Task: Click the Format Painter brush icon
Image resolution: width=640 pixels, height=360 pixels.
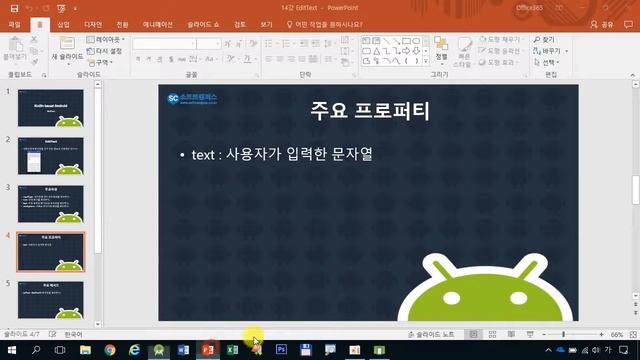Action: 34,62
